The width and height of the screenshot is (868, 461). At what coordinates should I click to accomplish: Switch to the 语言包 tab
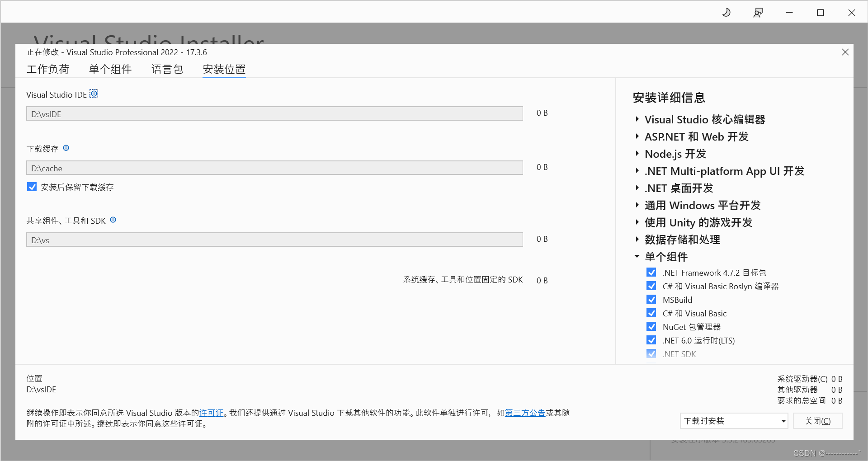point(167,69)
